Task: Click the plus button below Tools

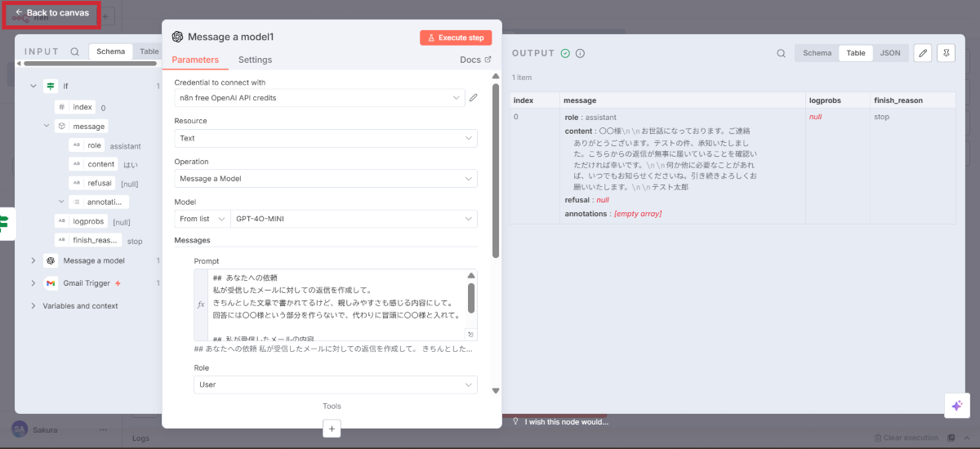Action: (x=331, y=428)
